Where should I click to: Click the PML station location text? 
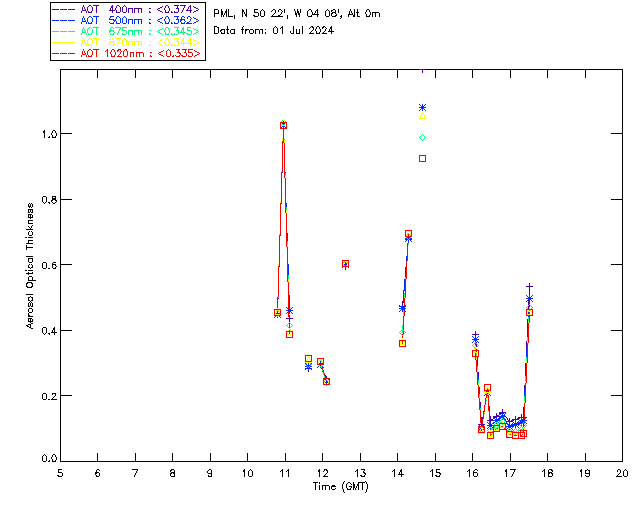297,14
